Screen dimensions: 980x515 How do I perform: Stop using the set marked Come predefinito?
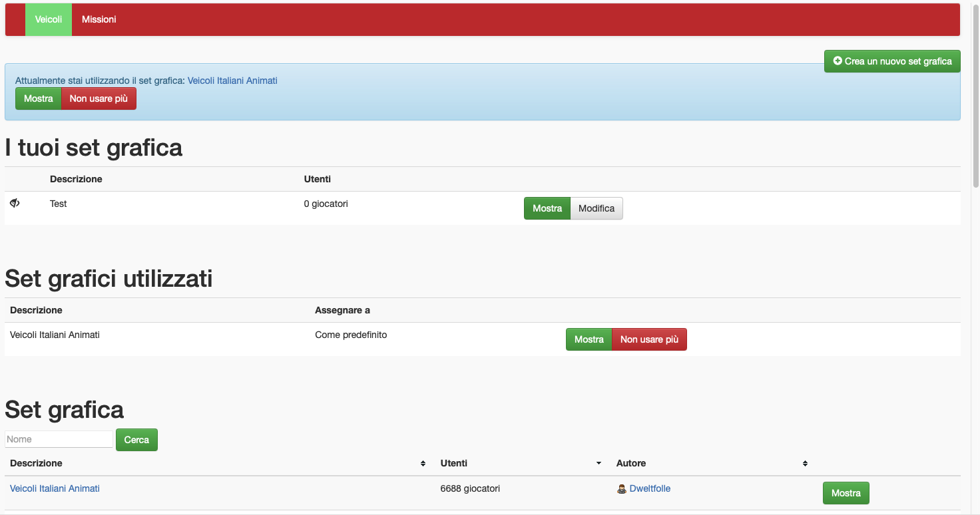coord(649,339)
